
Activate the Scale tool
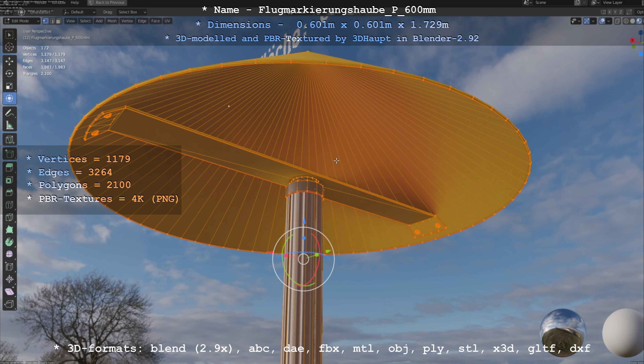9,86
